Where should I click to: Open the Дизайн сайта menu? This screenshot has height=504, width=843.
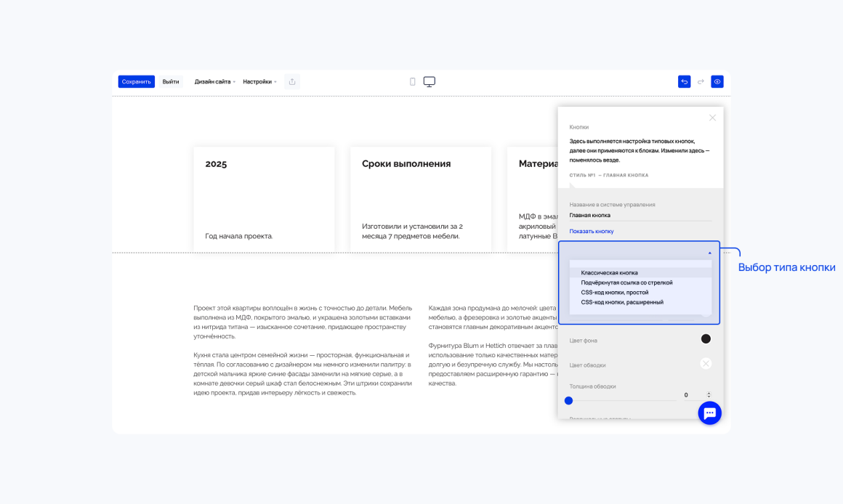click(x=214, y=81)
